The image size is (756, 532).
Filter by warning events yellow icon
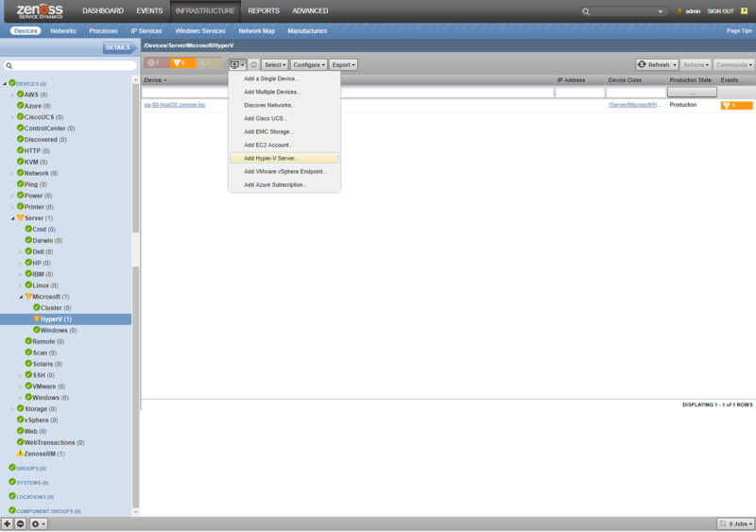208,63
